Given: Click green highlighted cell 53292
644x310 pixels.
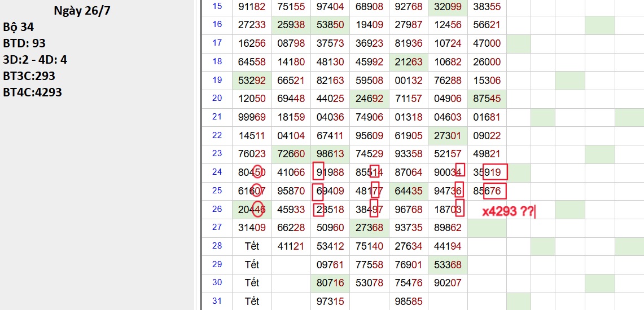Looking at the screenshot, I should click(x=252, y=80).
